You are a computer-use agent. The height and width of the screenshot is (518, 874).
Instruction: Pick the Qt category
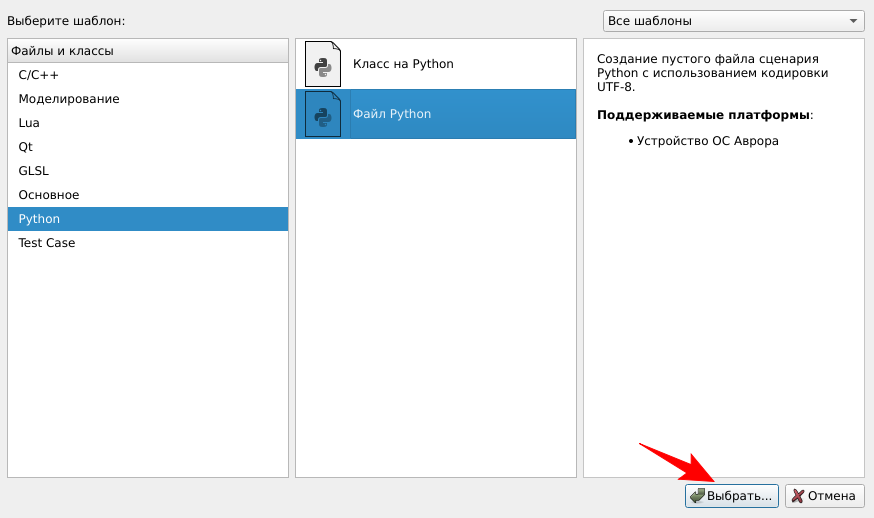(x=26, y=147)
